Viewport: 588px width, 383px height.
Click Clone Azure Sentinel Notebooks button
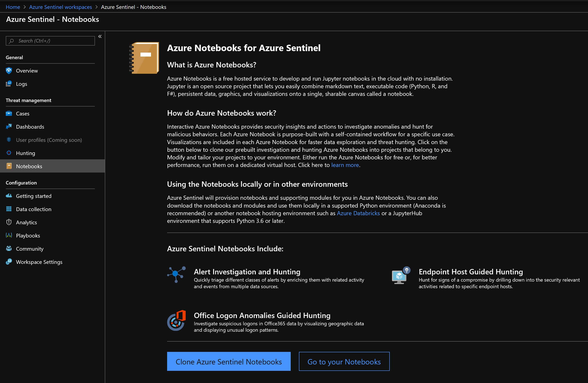point(229,362)
